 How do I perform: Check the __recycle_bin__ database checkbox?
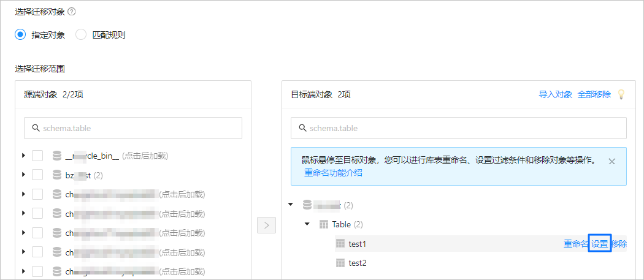point(37,156)
